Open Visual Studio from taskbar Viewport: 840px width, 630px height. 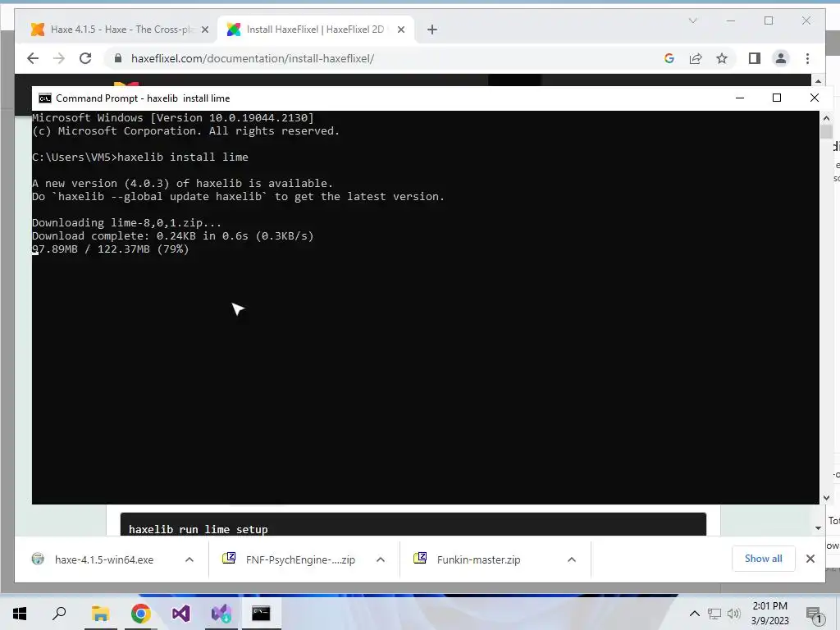pos(181,614)
